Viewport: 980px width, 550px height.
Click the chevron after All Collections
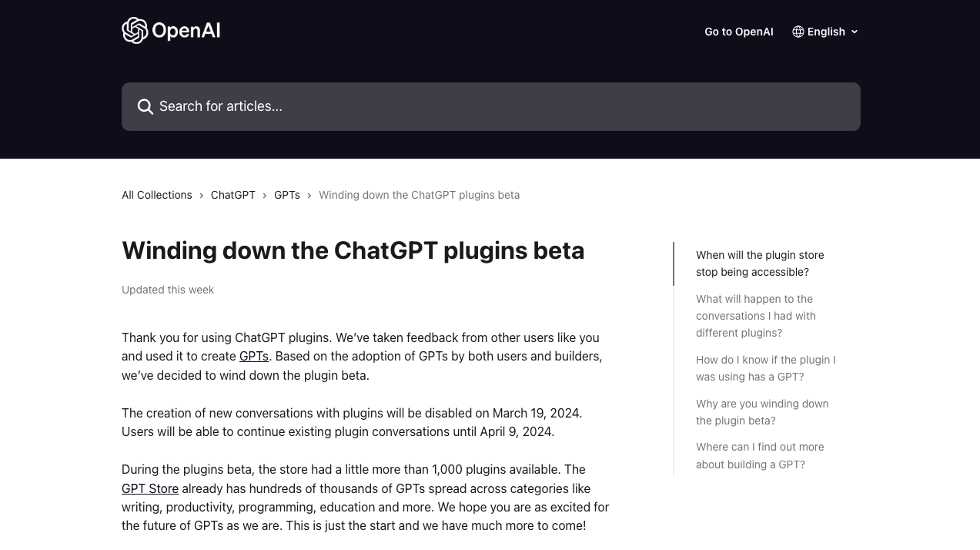pyautogui.click(x=201, y=196)
